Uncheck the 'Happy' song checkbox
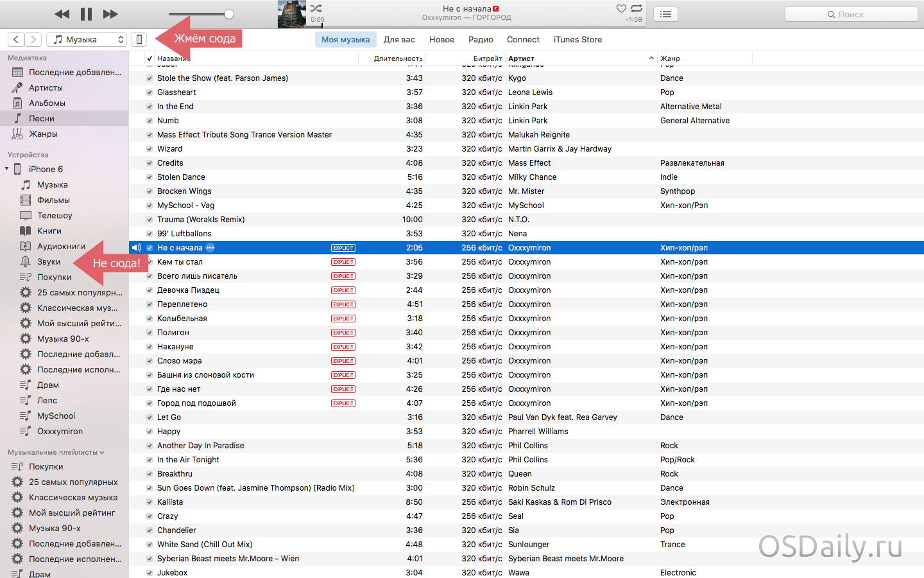 pos(150,432)
